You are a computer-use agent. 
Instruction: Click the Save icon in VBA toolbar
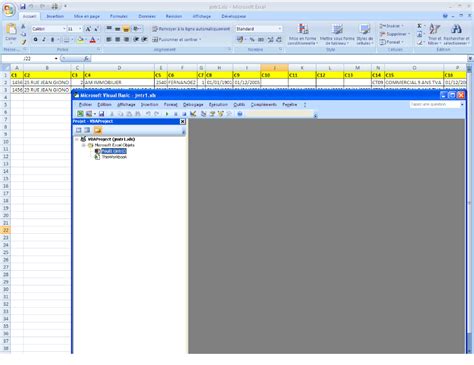pos(101,114)
